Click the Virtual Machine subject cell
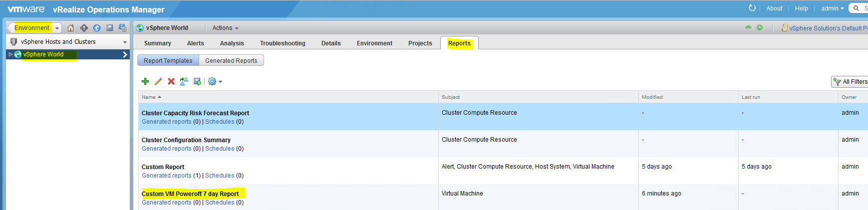Viewport: 868px width, 210px height. pos(462,194)
